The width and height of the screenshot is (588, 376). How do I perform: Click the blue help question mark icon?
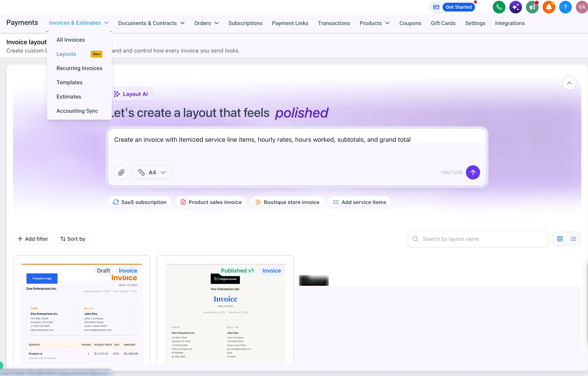click(565, 7)
